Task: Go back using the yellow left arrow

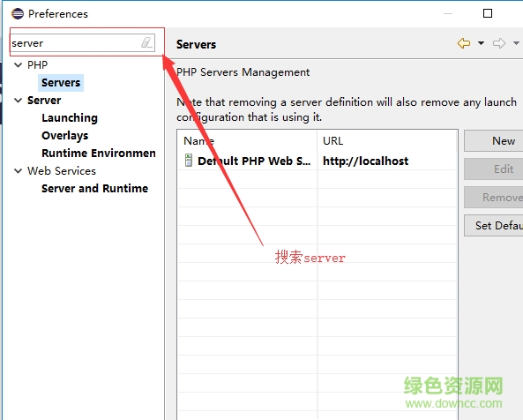Action: point(464,43)
